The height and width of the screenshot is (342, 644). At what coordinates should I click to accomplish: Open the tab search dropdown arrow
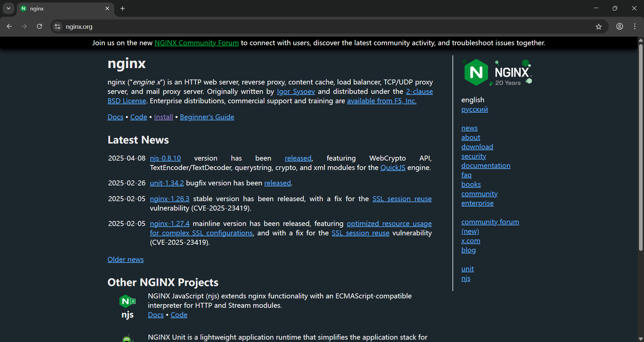8,8
